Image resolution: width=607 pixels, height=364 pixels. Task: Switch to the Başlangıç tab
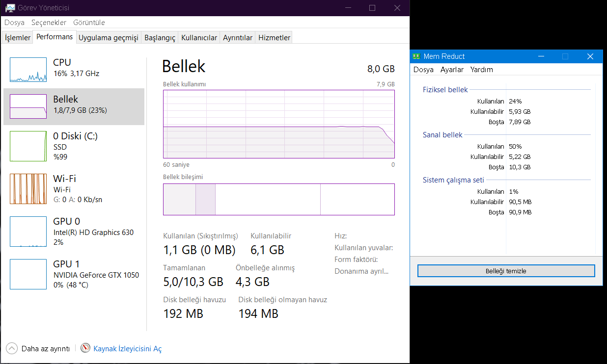(160, 38)
